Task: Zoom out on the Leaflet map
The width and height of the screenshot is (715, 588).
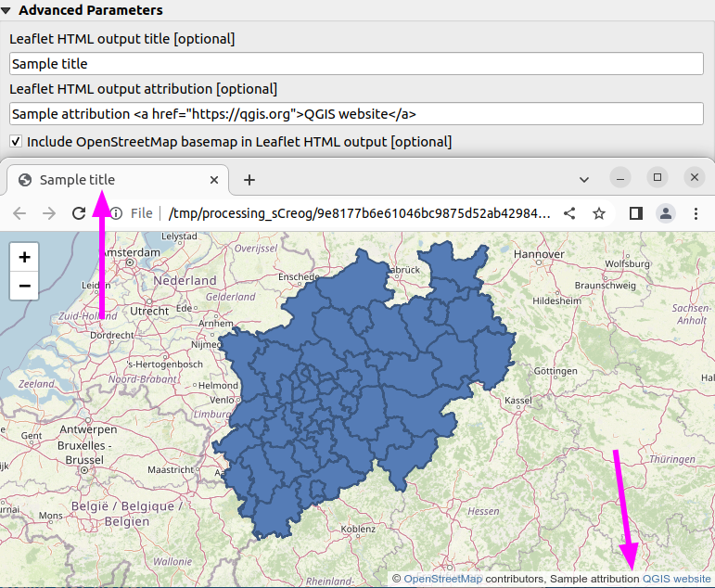Action: click(24, 287)
